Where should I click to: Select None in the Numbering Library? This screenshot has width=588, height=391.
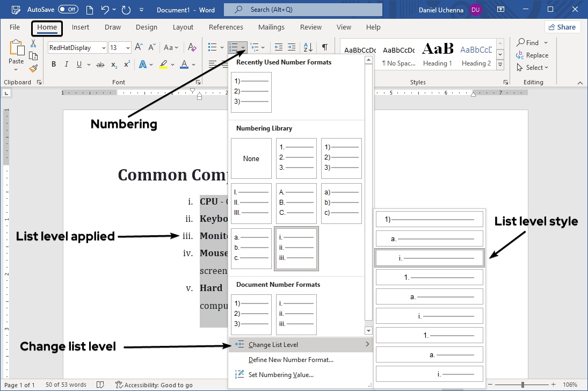click(251, 158)
